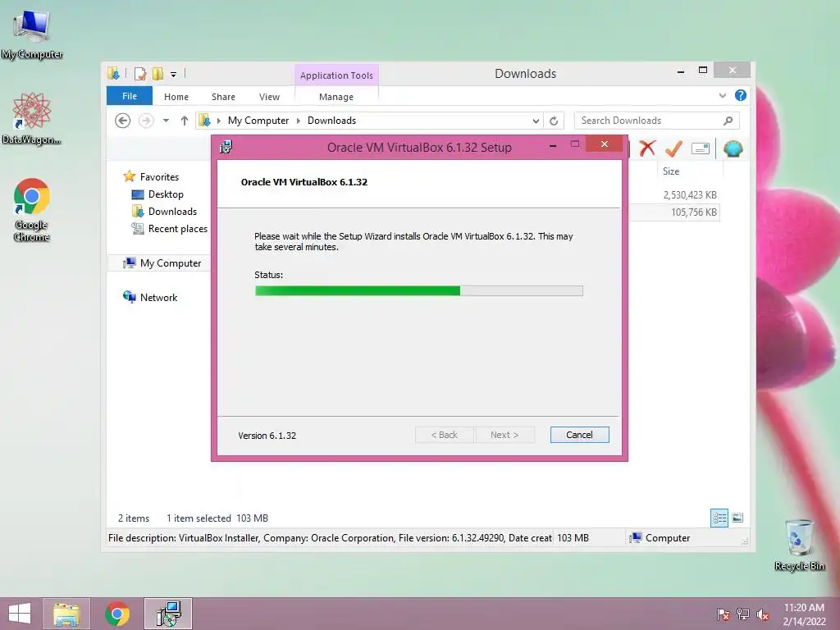This screenshot has width=840, height=630.
Task: Open the Share ribbon tab
Action: (223, 97)
